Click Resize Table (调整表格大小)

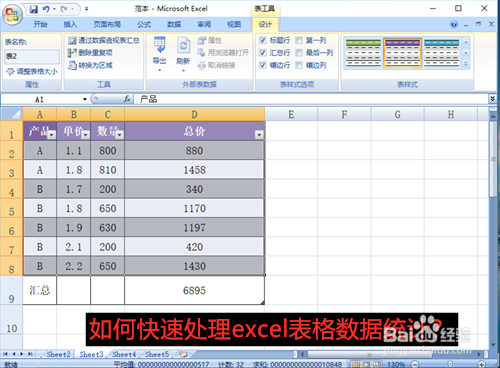pos(32,71)
